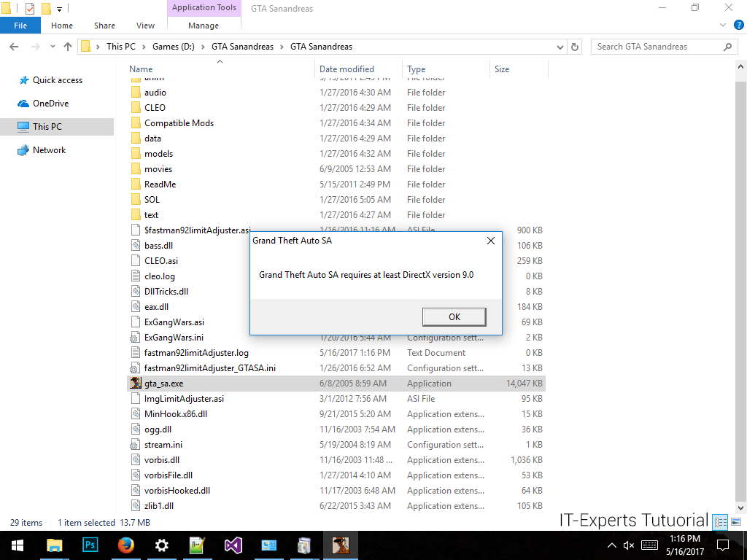Open the Settings gear on the taskbar
This screenshot has height=560, width=747.
162,545
